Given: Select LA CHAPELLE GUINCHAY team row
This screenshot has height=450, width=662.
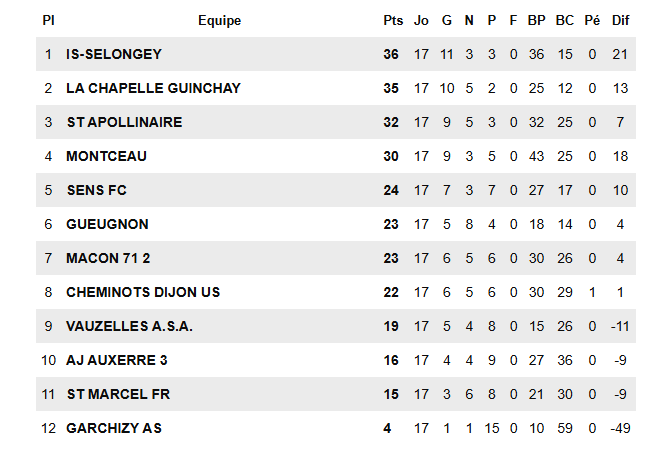Looking at the screenshot, I should pos(153,88).
